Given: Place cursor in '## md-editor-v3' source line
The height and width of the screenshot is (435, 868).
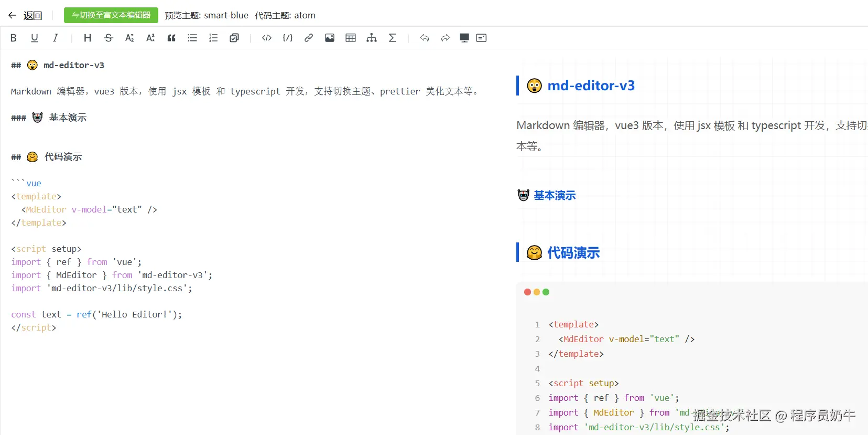Looking at the screenshot, I should (x=58, y=65).
